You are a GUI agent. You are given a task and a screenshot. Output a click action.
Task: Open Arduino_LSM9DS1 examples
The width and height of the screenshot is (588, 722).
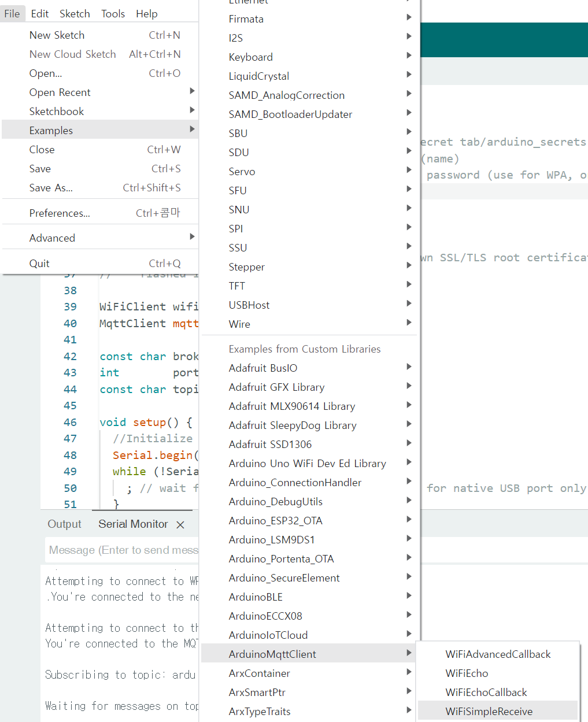click(309, 540)
